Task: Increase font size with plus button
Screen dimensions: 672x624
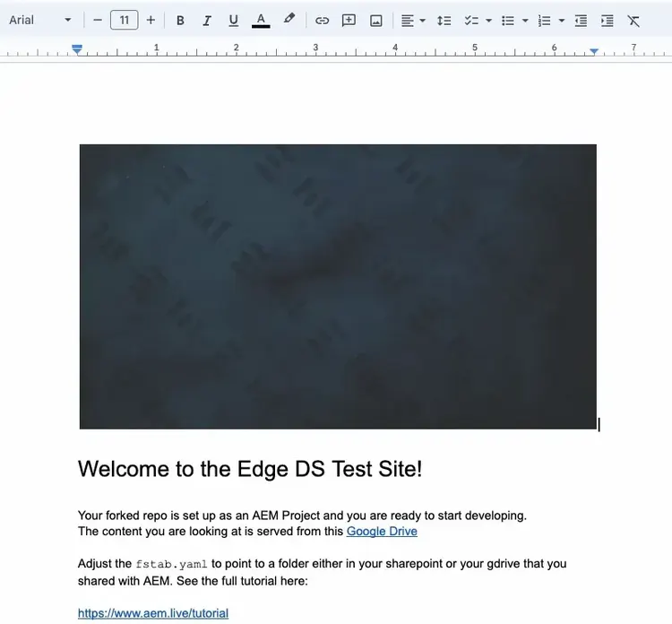Action: pos(151,20)
